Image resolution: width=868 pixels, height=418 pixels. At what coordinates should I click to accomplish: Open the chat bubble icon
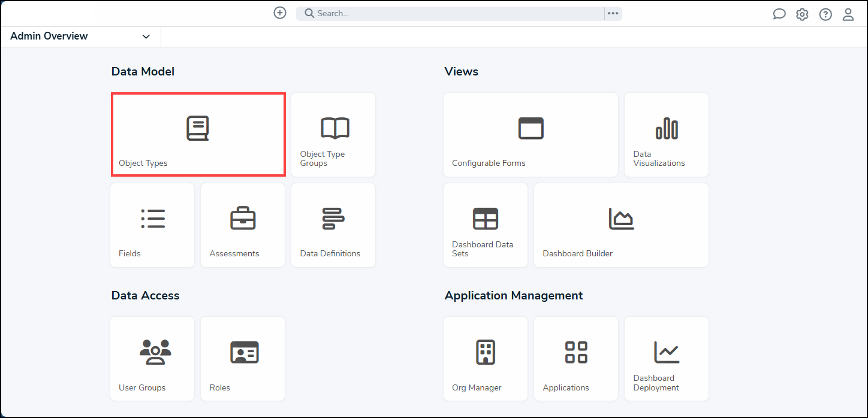pos(779,14)
